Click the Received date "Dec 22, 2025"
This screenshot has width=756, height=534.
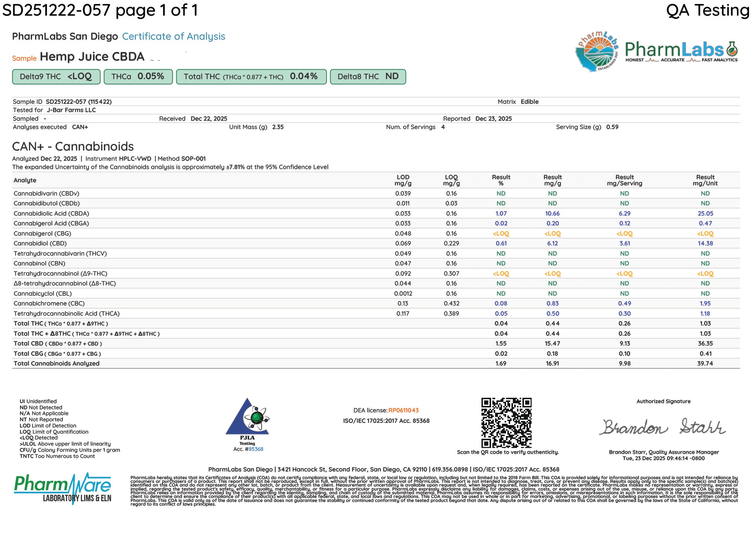click(x=209, y=119)
